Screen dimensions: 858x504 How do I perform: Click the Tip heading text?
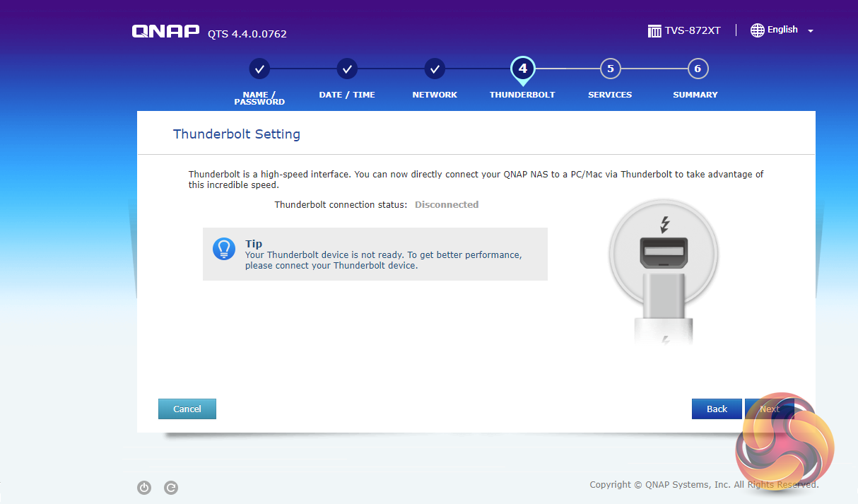tap(254, 244)
